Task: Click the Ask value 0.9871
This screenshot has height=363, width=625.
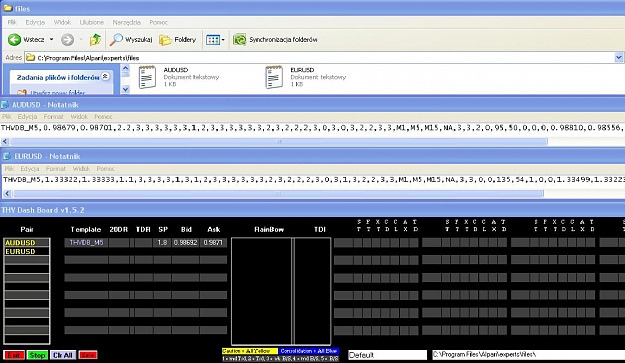Action: (213, 242)
